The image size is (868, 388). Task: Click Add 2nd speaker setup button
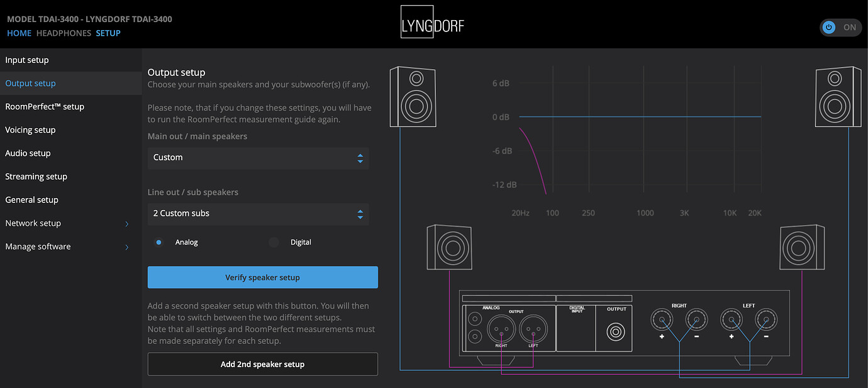[262, 364]
